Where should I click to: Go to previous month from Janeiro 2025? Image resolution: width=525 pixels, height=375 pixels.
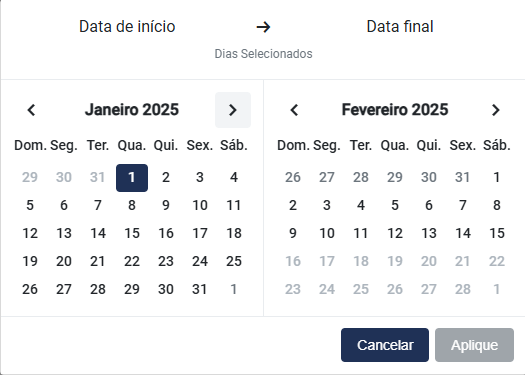click(31, 110)
